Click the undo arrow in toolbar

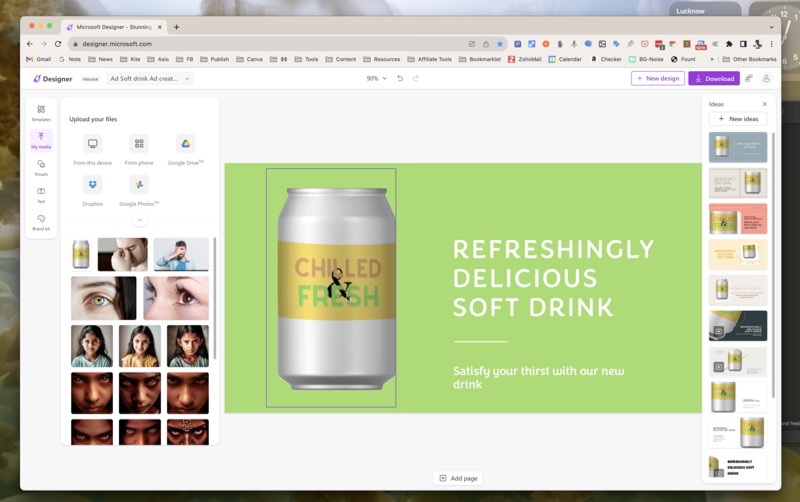pos(400,78)
